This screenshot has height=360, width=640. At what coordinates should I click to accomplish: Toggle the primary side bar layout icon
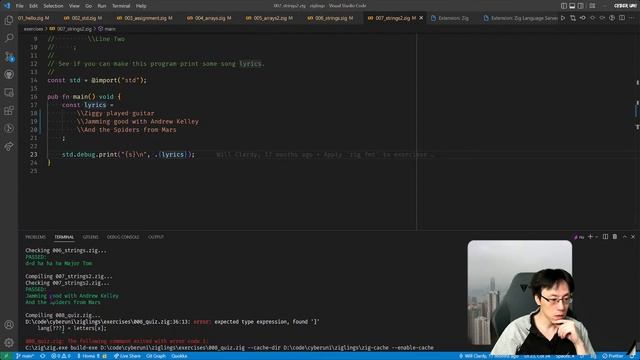click(x=564, y=6)
